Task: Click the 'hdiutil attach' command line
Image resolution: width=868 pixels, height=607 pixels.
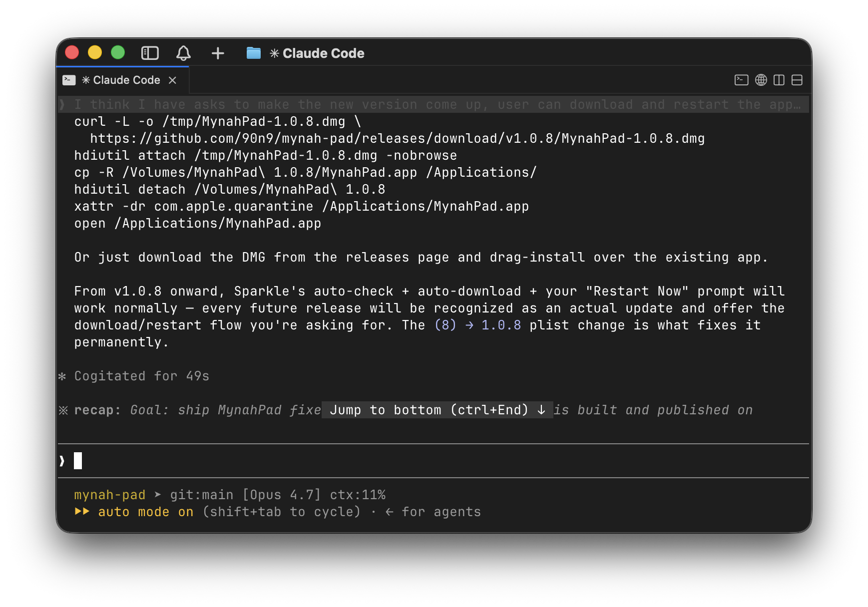Action: [265, 155]
